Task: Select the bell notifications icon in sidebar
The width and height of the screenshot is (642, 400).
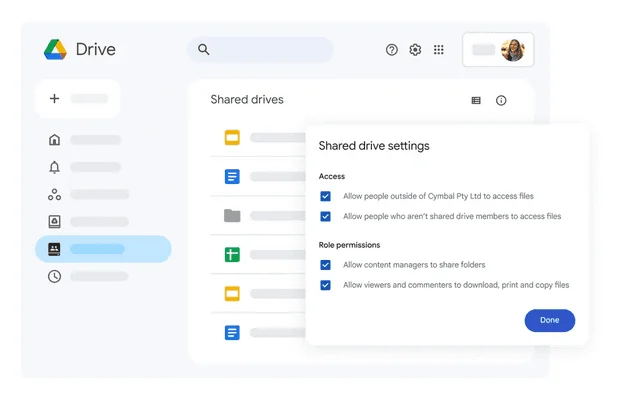Action: click(x=54, y=167)
